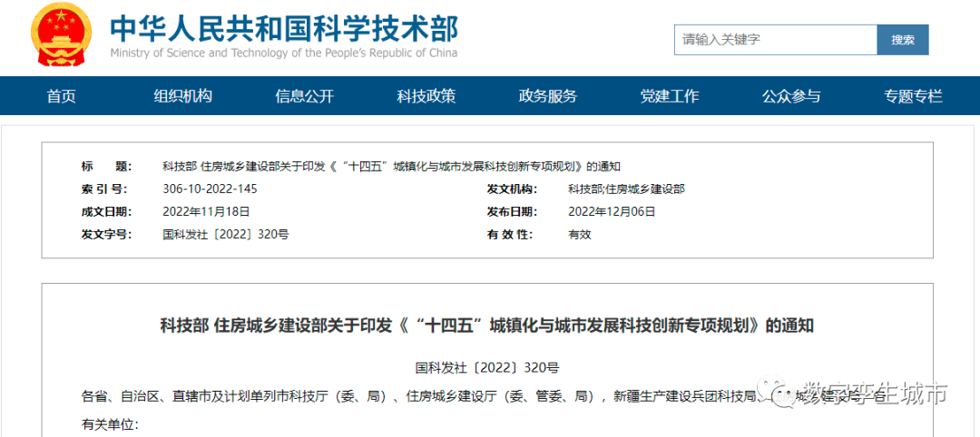Click the 发文机构 label
980x437 pixels.
tap(513, 189)
